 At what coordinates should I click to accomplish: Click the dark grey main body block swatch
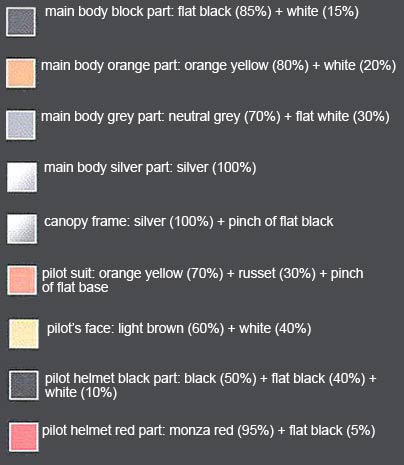pos(21,22)
